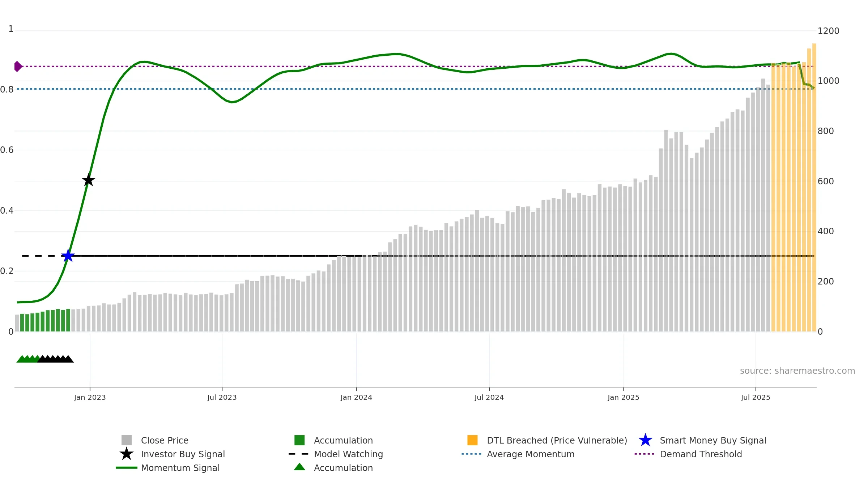Click the blue star icon in legend
868x488 pixels.
[x=645, y=440]
